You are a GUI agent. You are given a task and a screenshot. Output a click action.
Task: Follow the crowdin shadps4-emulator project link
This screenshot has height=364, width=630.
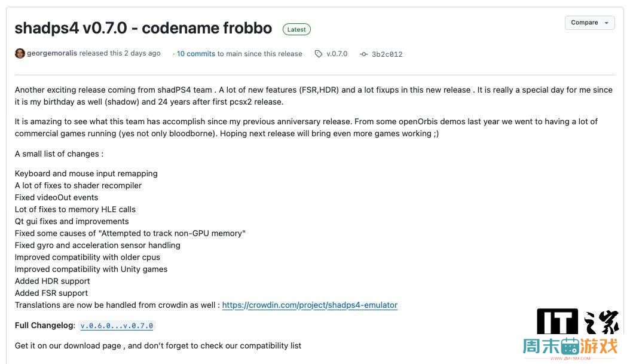pyautogui.click(x=310, y=305)
